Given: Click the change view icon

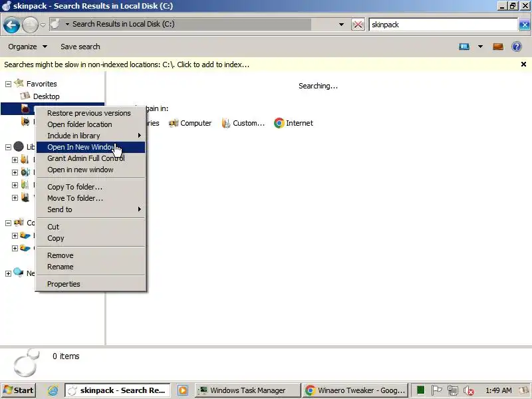Looking at the screenshot, I should click(x=464, y=47).
